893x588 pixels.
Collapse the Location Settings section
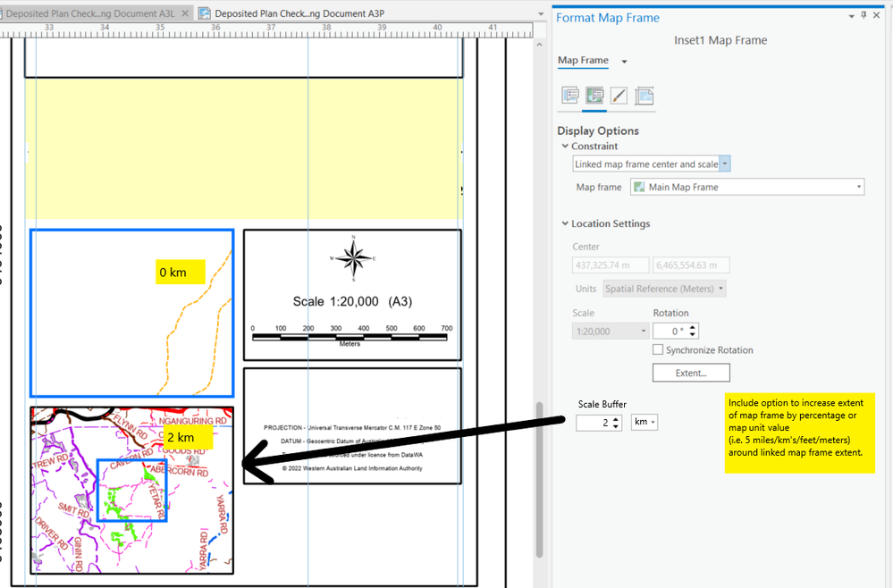pyautogui.click(x=565, y=223)
